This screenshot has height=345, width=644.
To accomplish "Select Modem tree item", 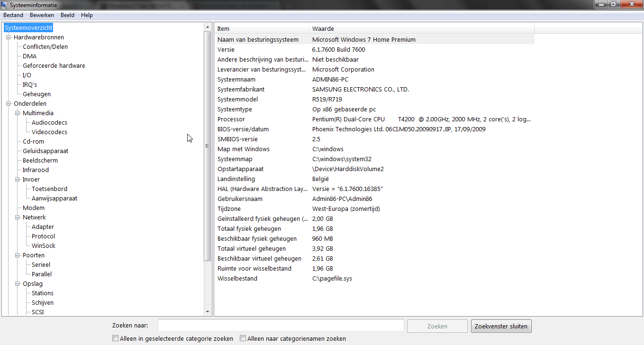I will [34, 208].
